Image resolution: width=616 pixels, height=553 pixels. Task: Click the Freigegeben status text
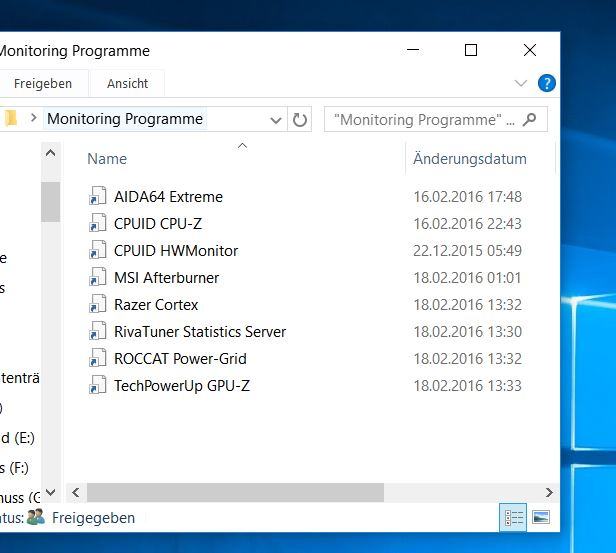point(93,518)
